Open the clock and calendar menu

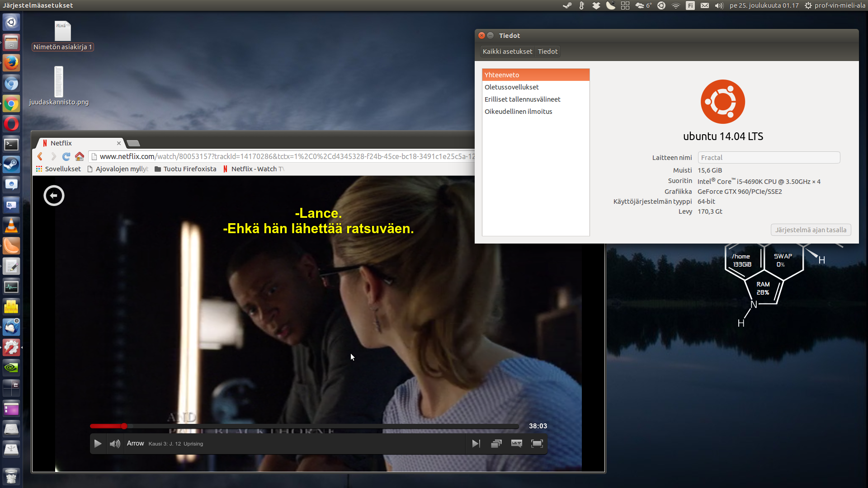pos(764,5)
